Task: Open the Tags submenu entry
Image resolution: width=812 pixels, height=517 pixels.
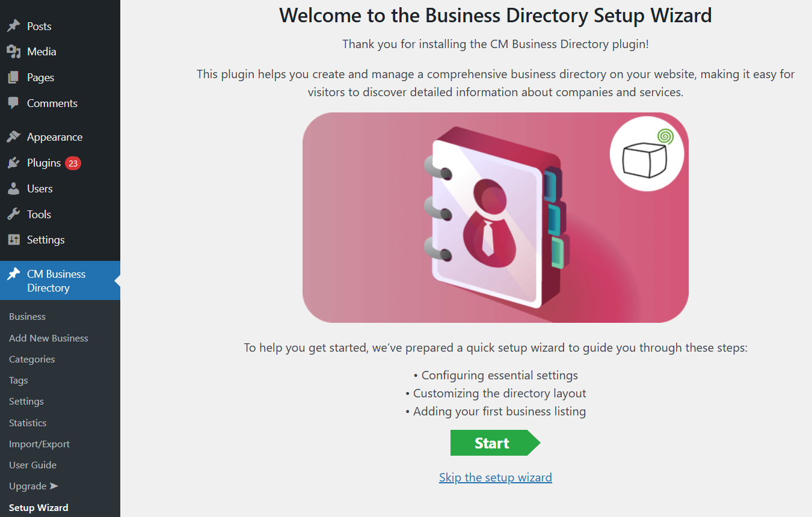Action: point(19,380)
